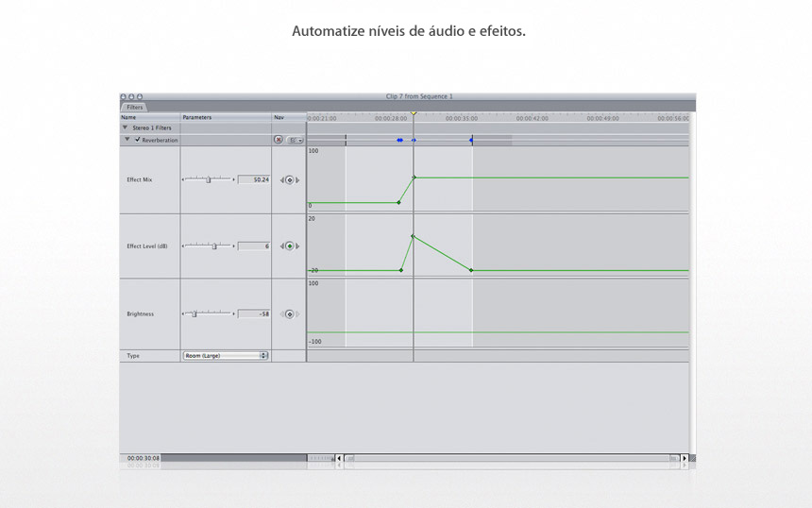Click the red reset button for Reverberation
This screenshot has width=812, height=508.
pos(279,140)
